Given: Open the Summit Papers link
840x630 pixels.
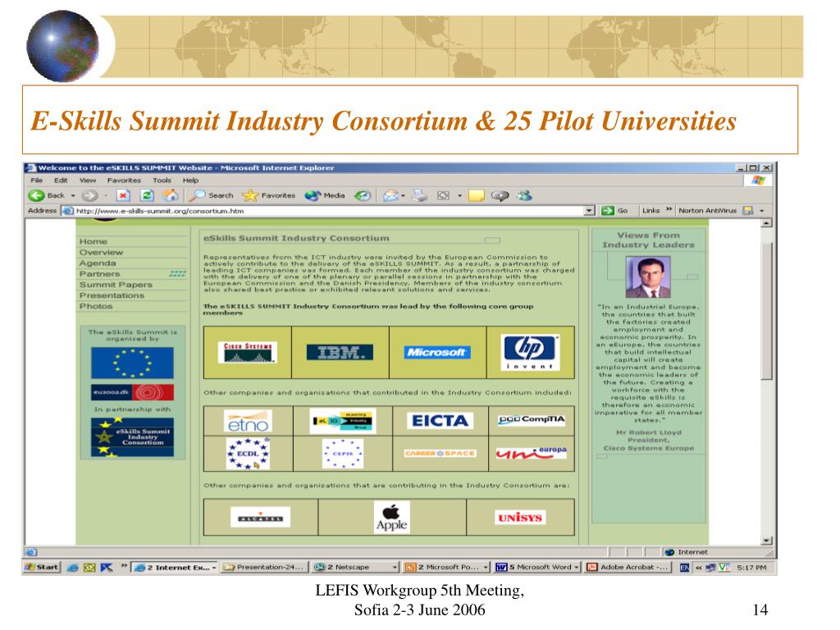Looking at the screenshot, I should coord(116,285).
